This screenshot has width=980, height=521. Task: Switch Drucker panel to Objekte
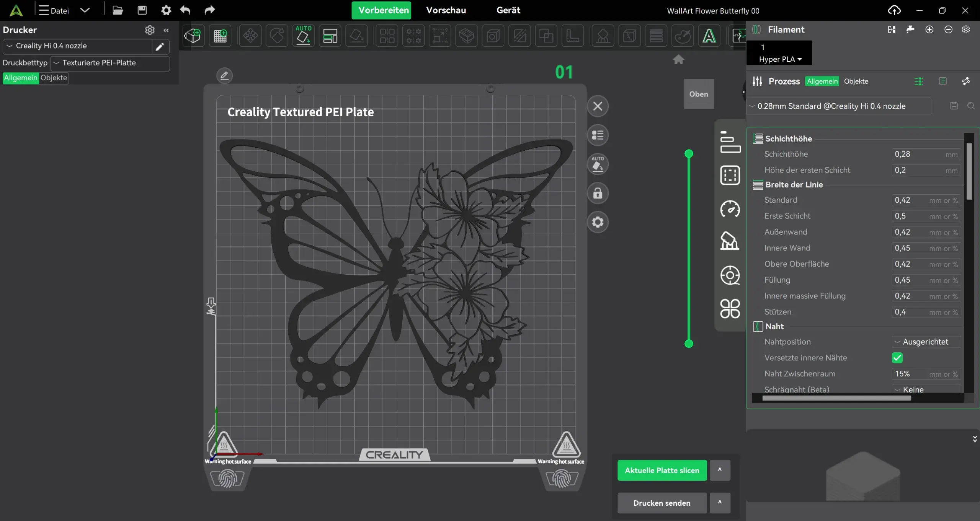point(54,78)
